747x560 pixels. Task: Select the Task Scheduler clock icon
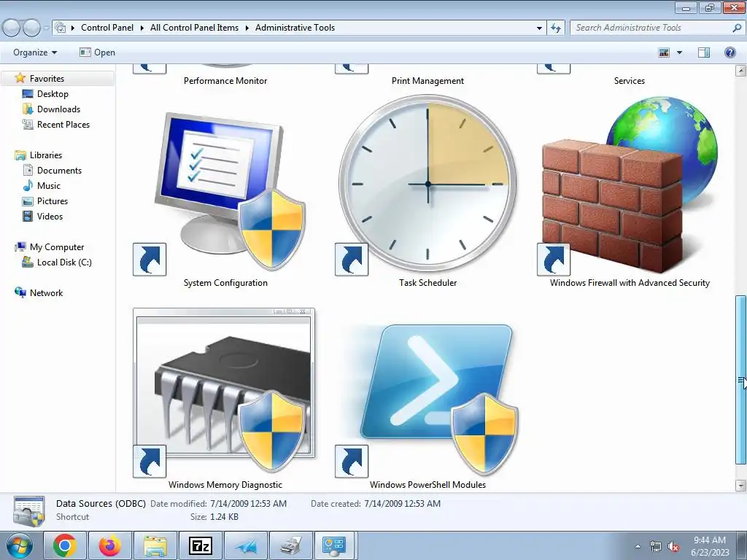[x=427, y=184]
